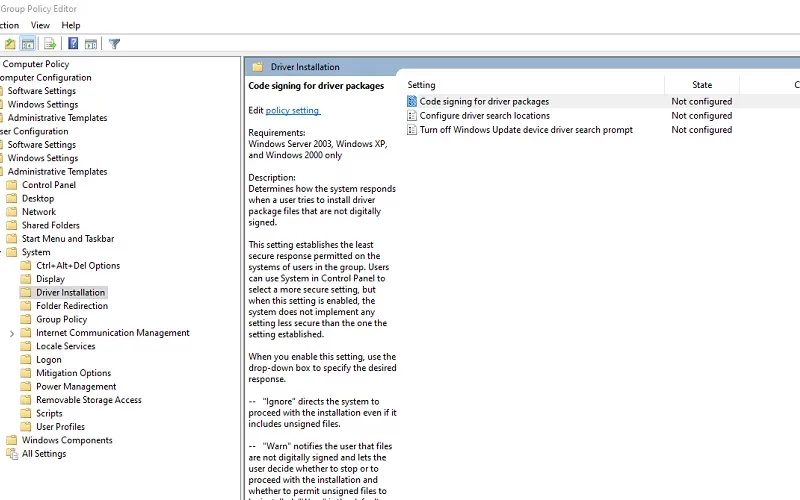Screen dimensions: 800x500
Task: Select User Configuration node
Action: [34, 131]
